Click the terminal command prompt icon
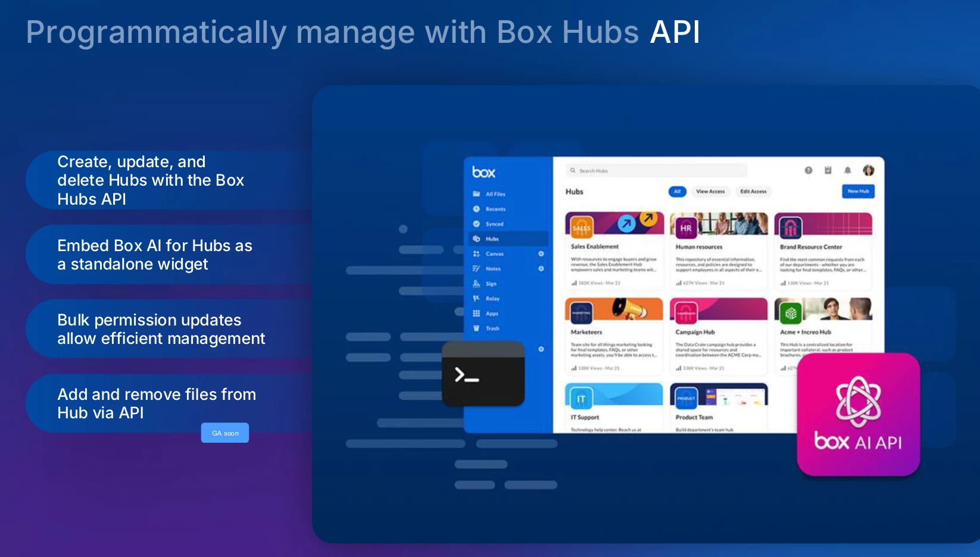The height and width of the screenshot is (557, 980). 483,374
